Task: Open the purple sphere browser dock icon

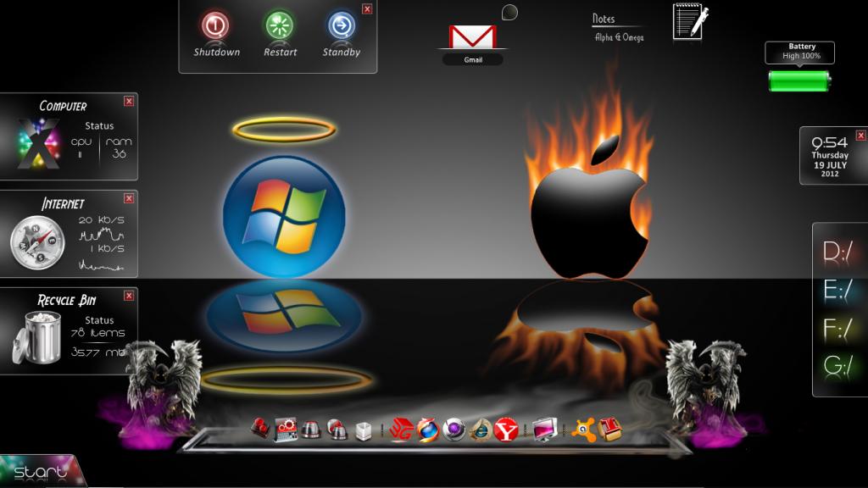Action: click(454, 430)
